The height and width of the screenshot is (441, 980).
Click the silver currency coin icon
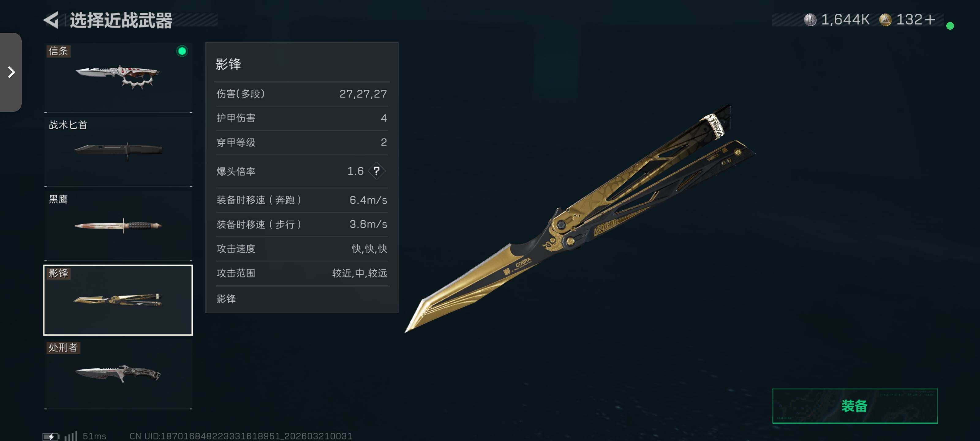(x=810, y=20)
